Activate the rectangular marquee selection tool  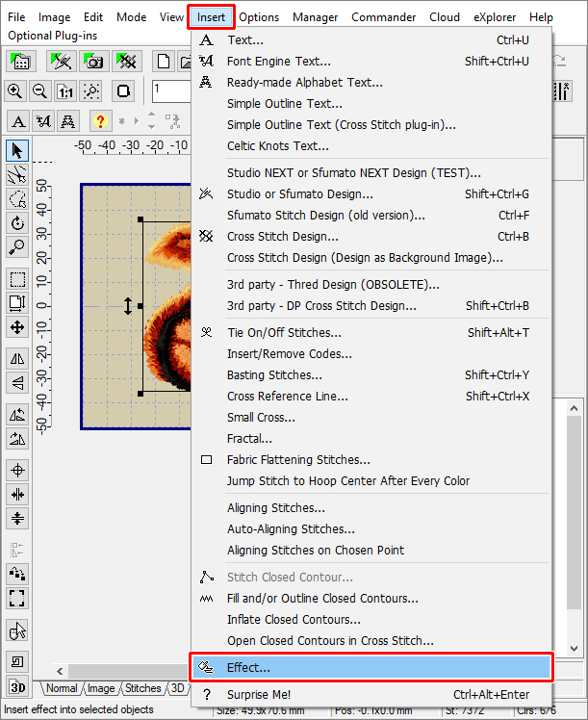tap(16, 280)
